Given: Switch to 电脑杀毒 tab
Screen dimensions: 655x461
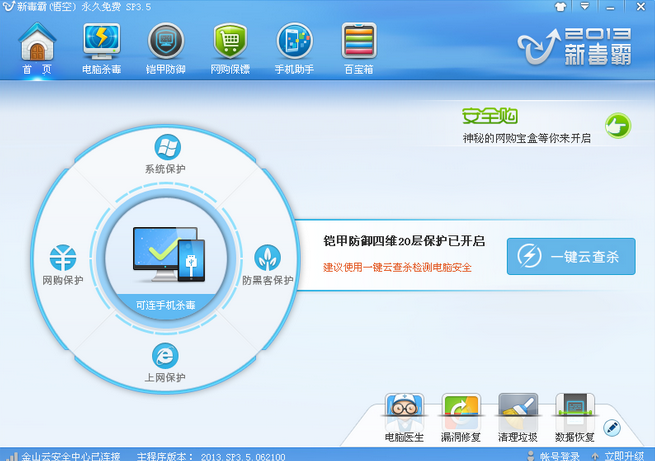Looking at the screenshot, I should pos(102,48).
